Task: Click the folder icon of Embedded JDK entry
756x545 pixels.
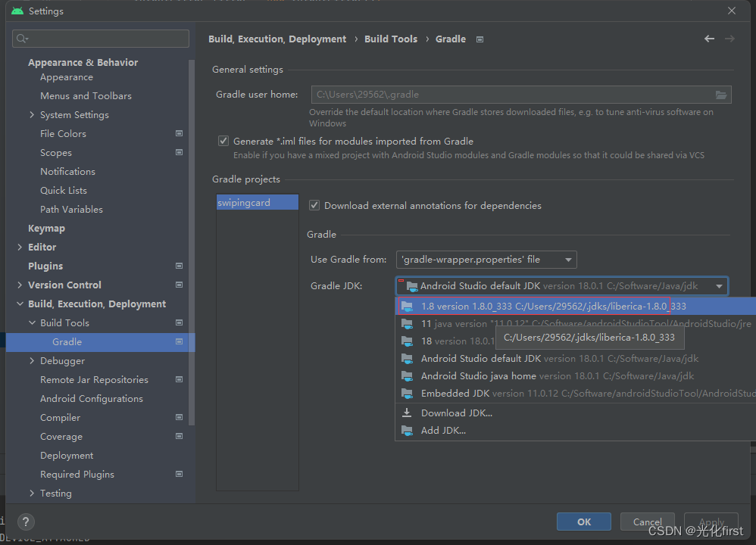Action: click(407, 394)
